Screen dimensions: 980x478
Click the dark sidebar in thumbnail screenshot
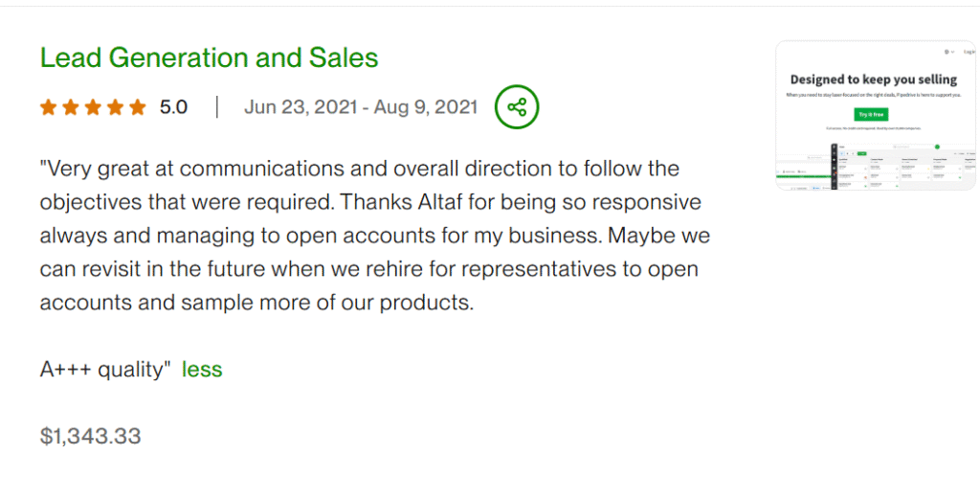click(835, 166)
